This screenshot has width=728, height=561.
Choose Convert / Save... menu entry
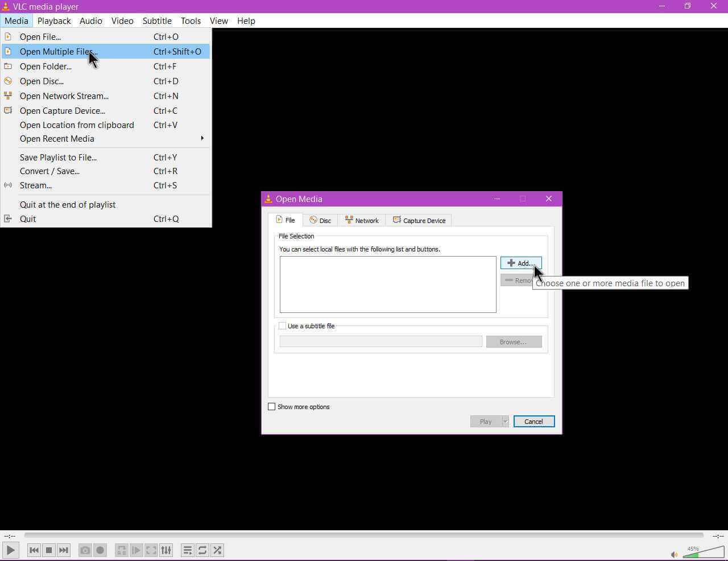click(106, 171)
